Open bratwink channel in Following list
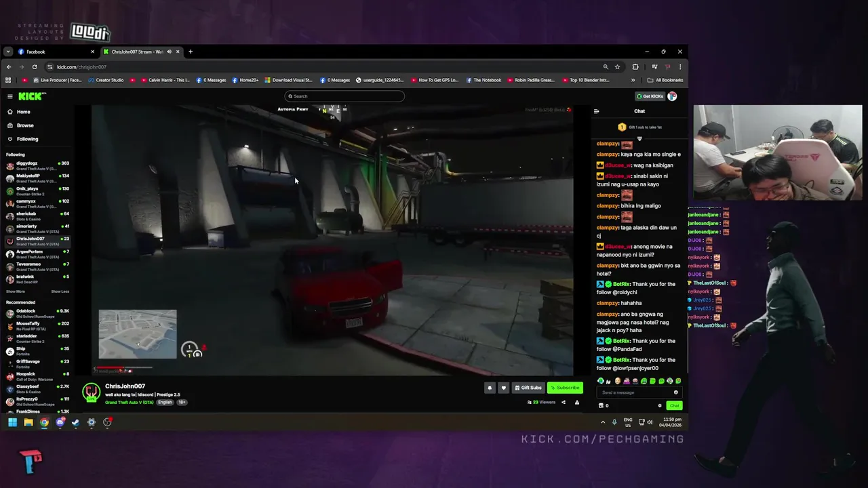The image size is (868, 488). click(37, 278)
